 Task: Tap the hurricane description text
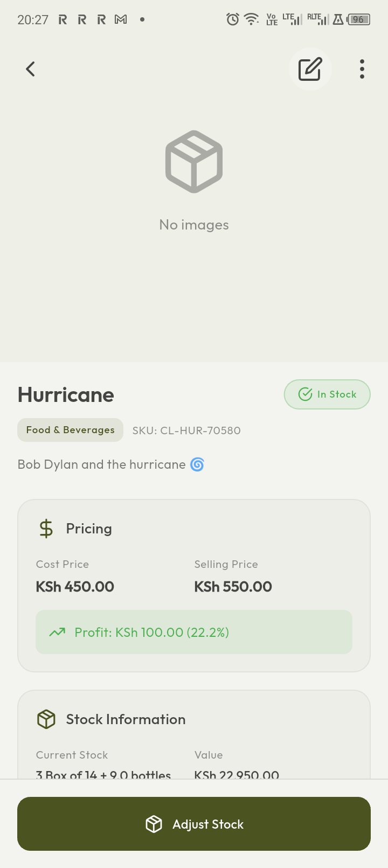[102, 464]
